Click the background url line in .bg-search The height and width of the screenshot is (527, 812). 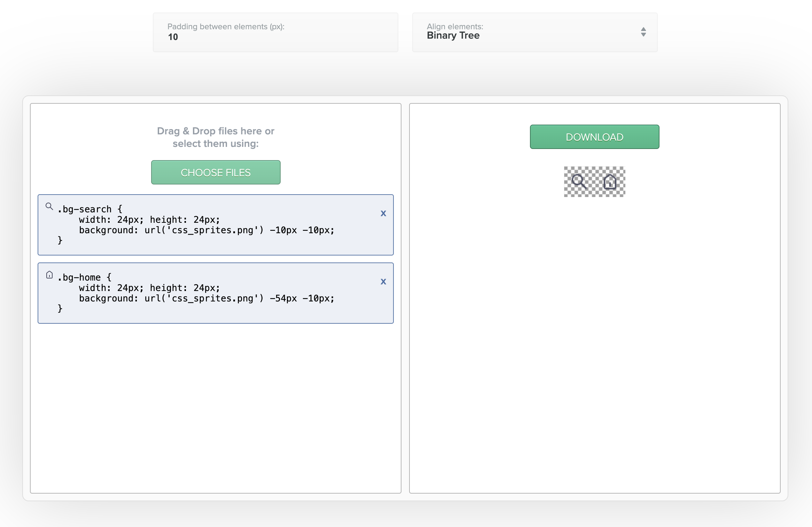pos(206,230)
